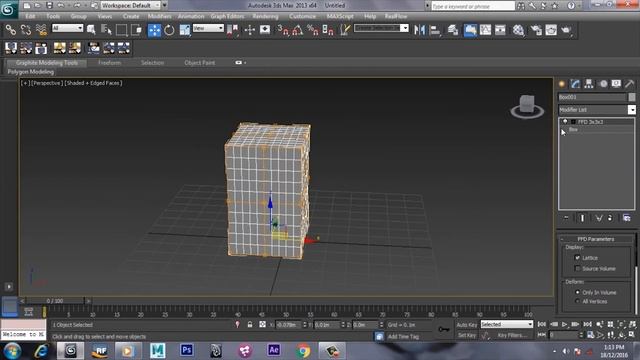Screen dimensions: 640x360
Task: Click Add Time Tag
Action: point(403,336)
